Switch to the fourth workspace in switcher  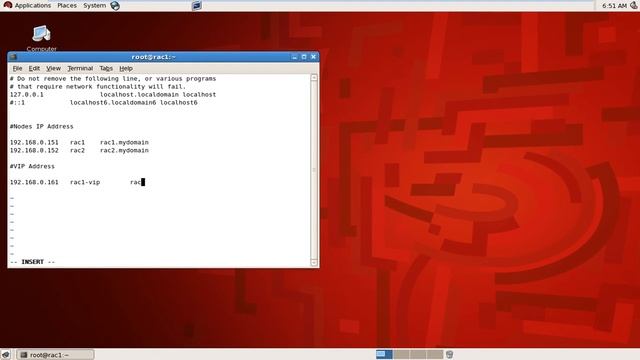point(435,354)
